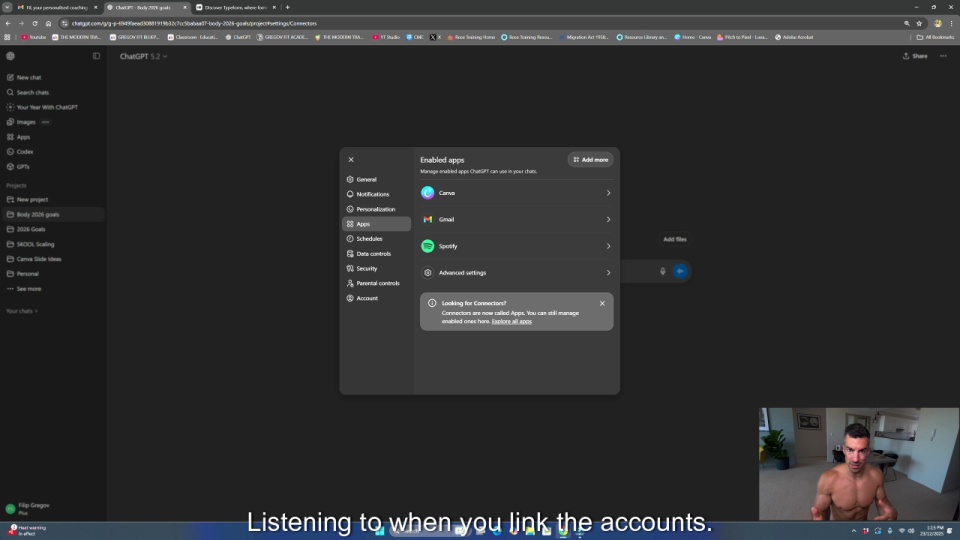This screenshot has width=960, height=540.
Task: Follow the Explore all apps link
Action: (511, 321)
